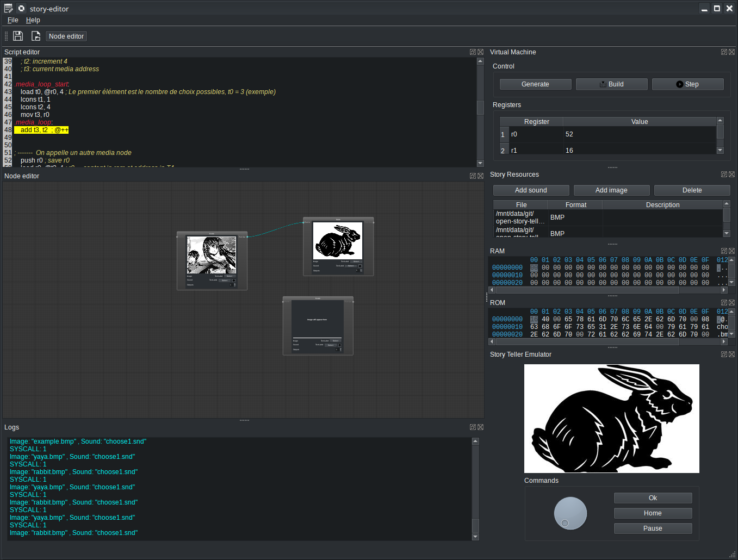Screen dimensions: 738x560
Task: Float the Virtual Machine panel
Action: (x=724, y=52)
